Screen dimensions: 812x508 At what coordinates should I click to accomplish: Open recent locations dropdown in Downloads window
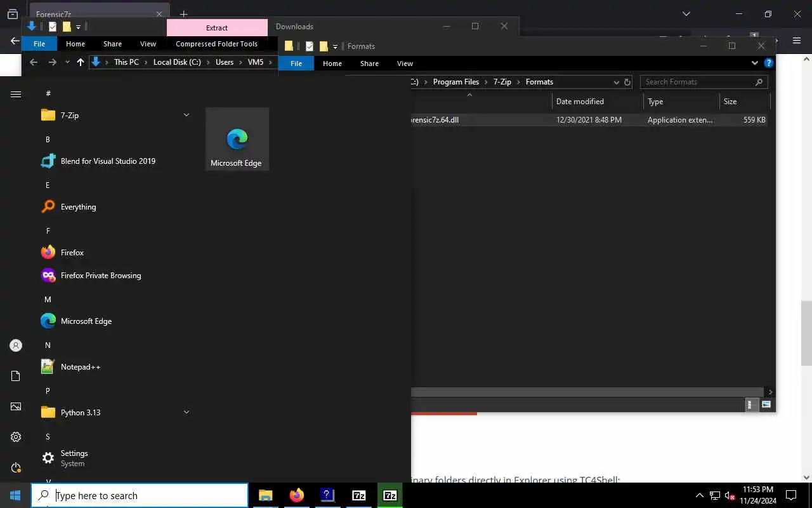[67, 62]
